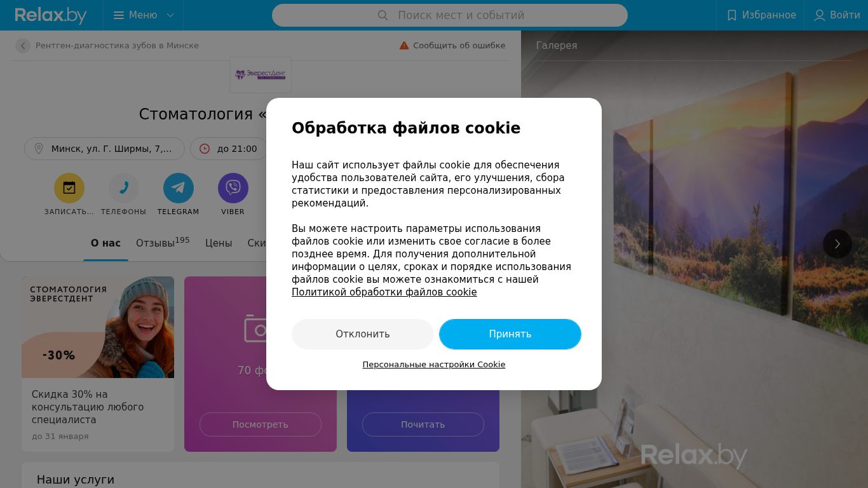Click the Телефоны phone icon

coord(124,188)
